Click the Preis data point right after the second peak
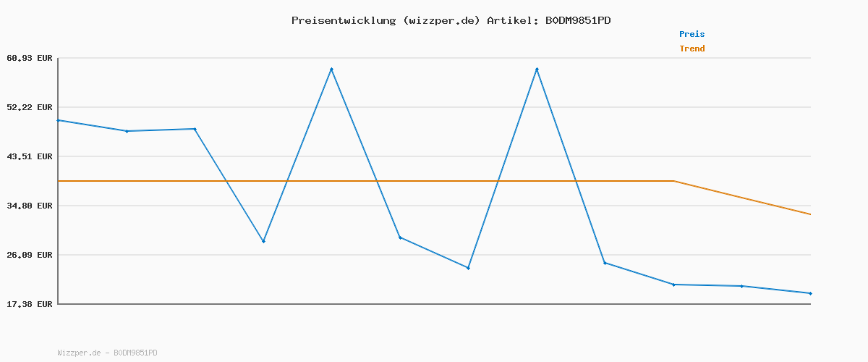Screen dimensions: 868x362 605,263
